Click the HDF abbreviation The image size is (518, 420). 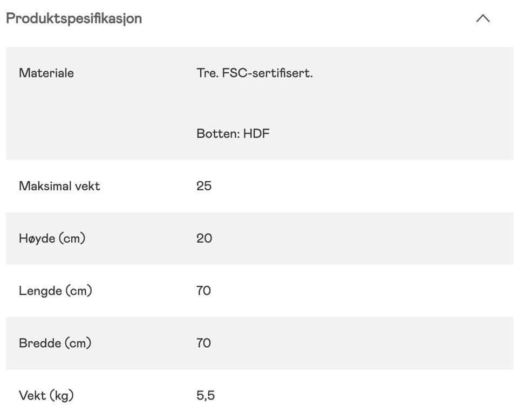[x=256, y=134]
